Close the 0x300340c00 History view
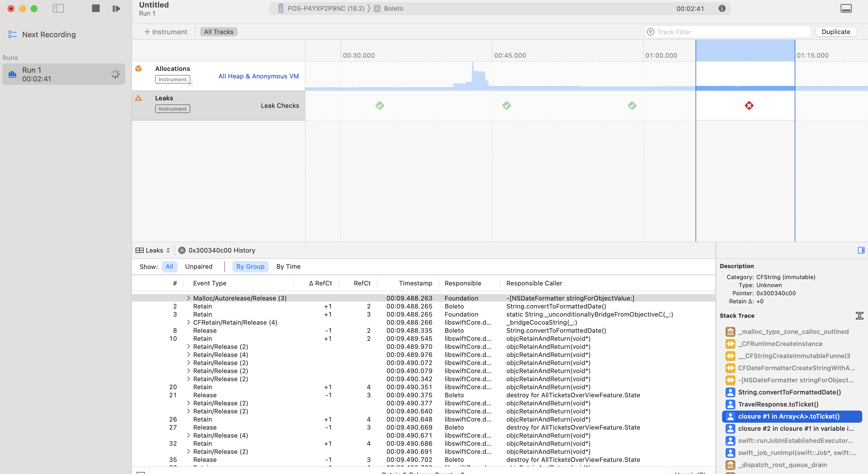 pos(182,250)
